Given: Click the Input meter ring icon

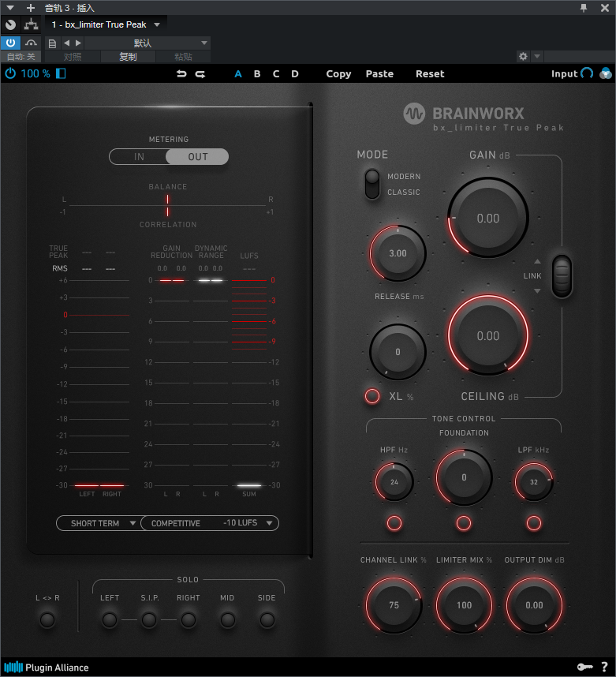Looking at the screenshot, I should [587, 73].
